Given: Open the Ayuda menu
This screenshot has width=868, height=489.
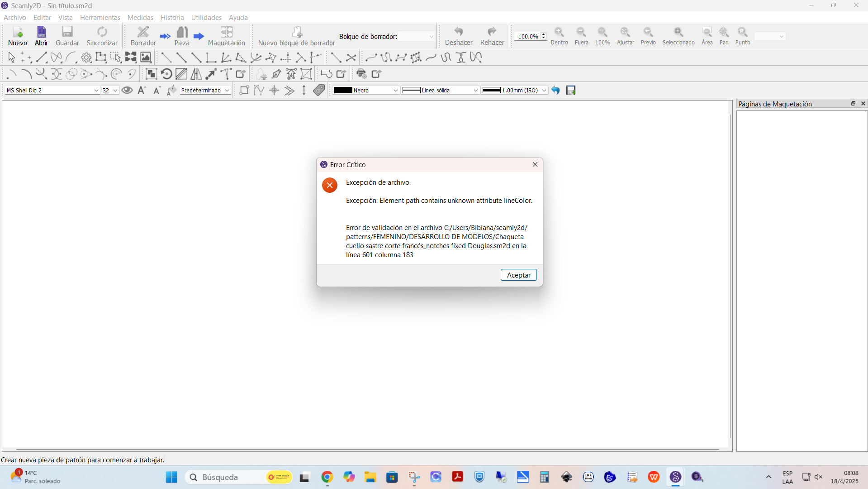Looking at the screenshot, I should tap(238, 17).
